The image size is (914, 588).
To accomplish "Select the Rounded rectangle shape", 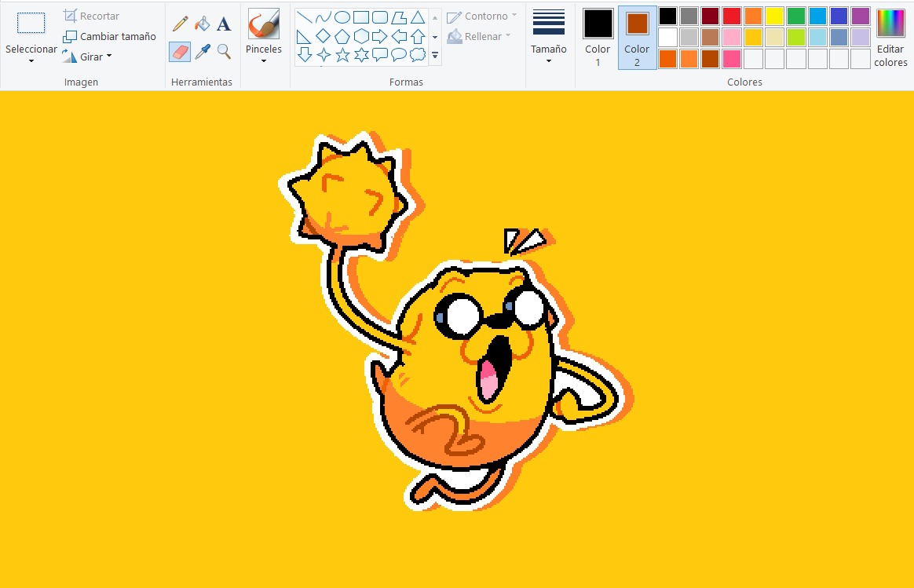I will pos(380,17).
